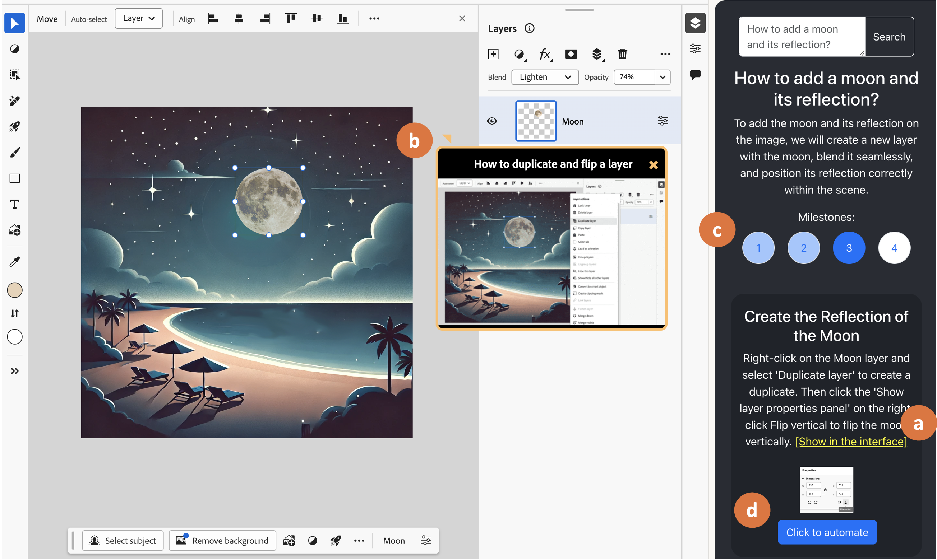Align horizontal centers

(x=239, y=19)
